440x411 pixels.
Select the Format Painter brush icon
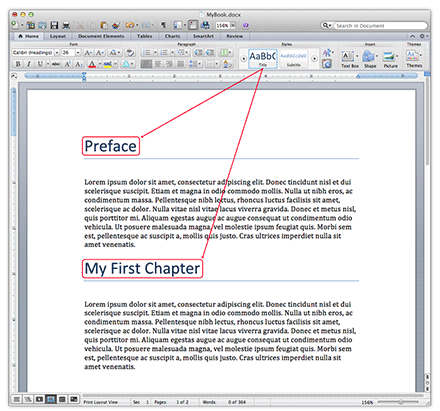tap(116, 25)
